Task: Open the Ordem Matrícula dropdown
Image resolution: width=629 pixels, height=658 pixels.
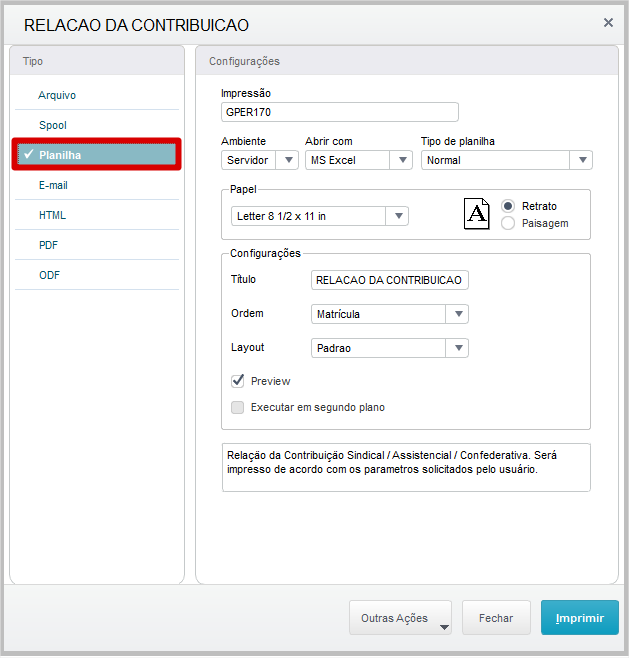Action: pyautogui.click(x=390, y=314)
